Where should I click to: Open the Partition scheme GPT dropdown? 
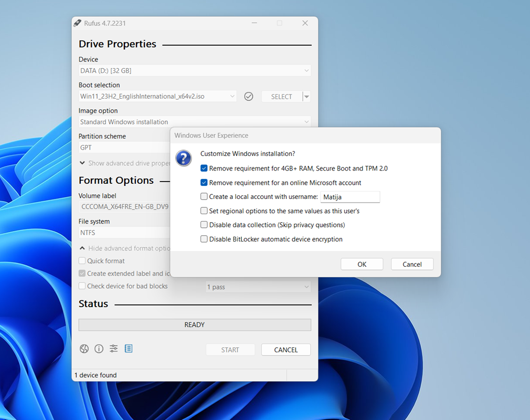tap(124, 148)
